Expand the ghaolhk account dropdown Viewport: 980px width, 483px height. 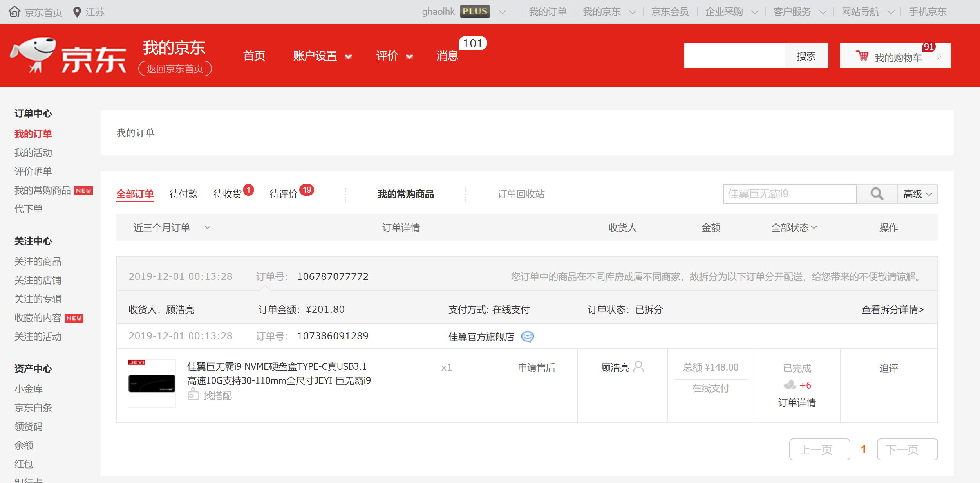(x=503, y=12)
